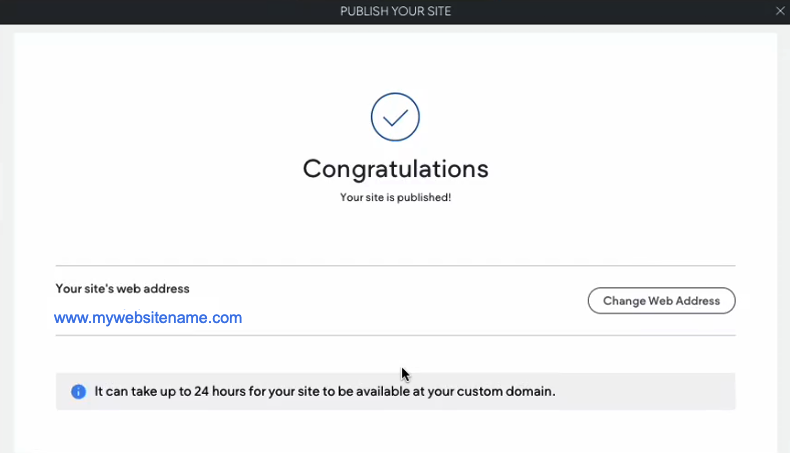Close the Publish Your Site dialog
Image resolution: width=790 pixels, height=453 pixels.
click(x=780, y=11)
